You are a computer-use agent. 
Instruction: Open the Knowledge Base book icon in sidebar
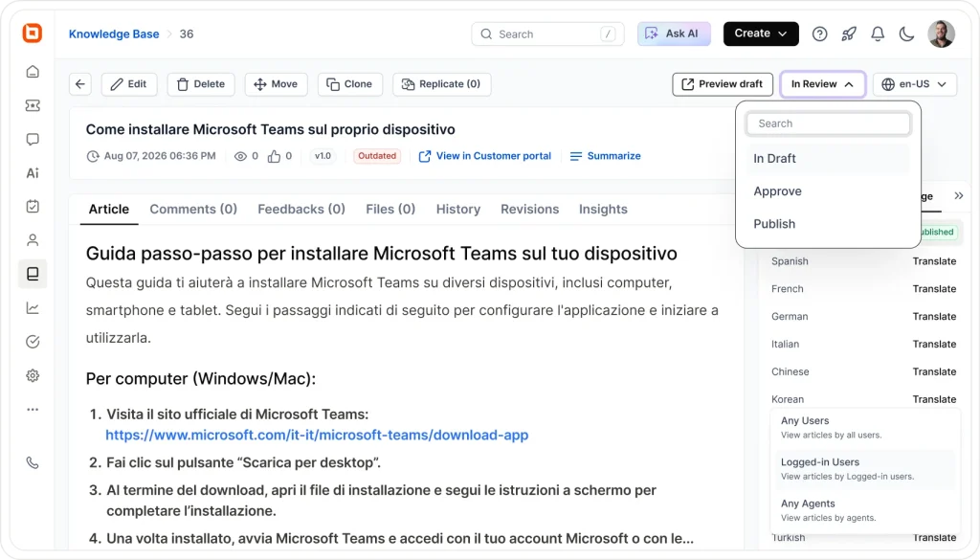(x=33, y=274)
